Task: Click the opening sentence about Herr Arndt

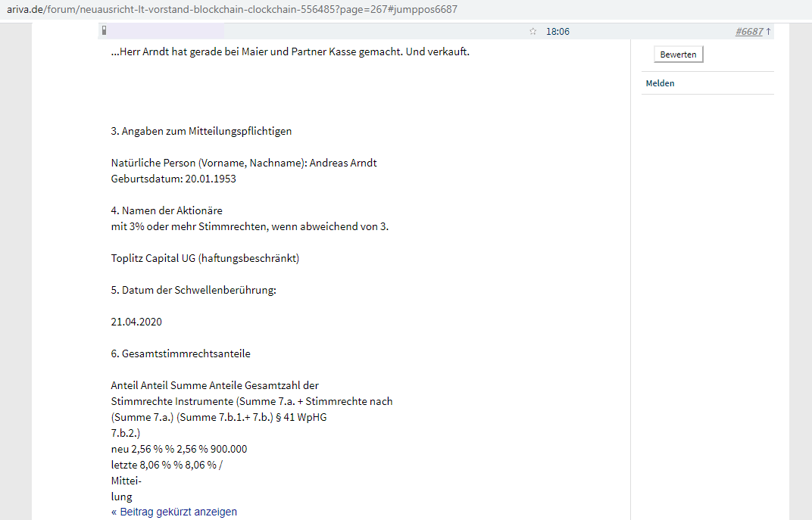Action: (x=290, y=52)
